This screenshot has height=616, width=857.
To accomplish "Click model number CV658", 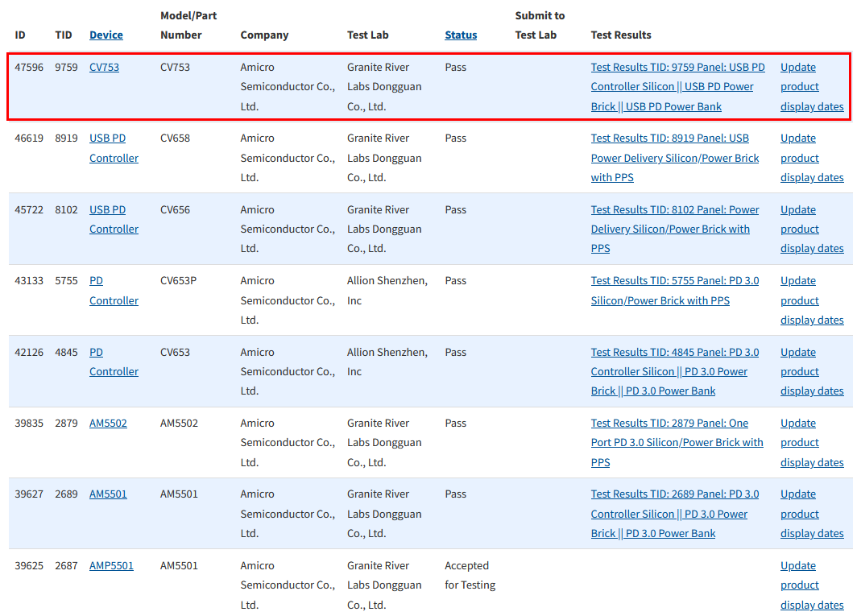I will (x=175, y=138).
